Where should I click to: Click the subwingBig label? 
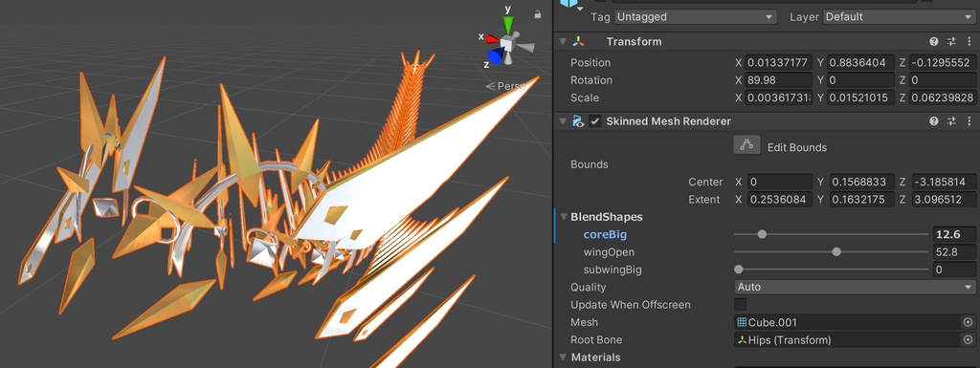612,270
